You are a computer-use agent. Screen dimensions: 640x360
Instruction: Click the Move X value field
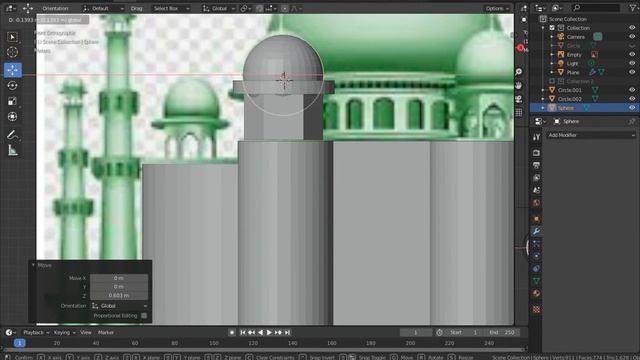point(119,278)
